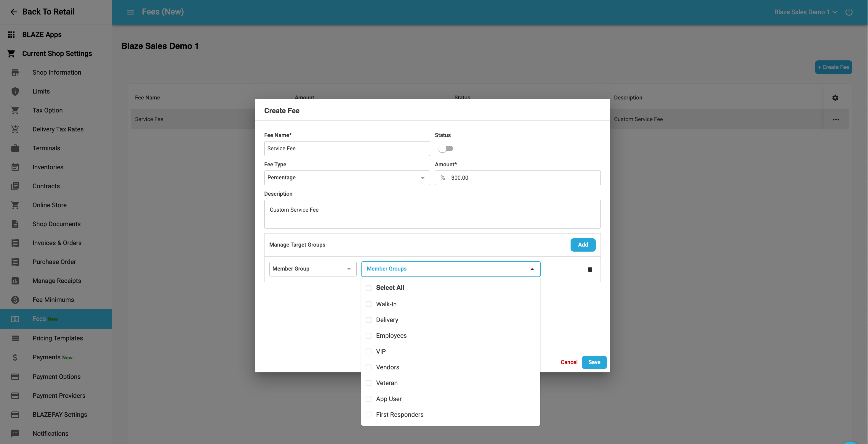Screen dimensions: 868x444
Task: Click Back To Retail link
Action: pyautogui.click(x=48, y=12)
